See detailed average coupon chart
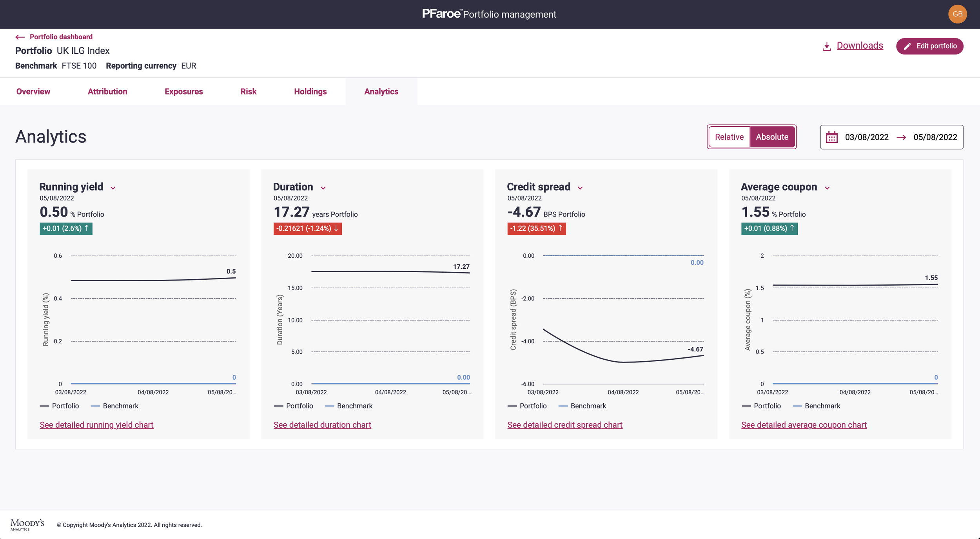Image resolution: width=980 pixels, height=539 pixels. tap(804, 425)
